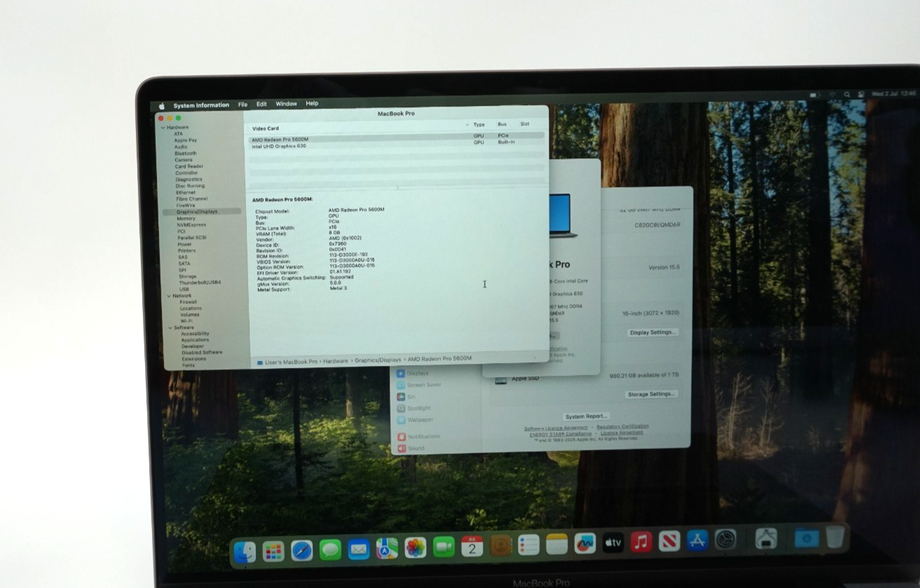
Task: Open Mail from the Dock
Action: click(x=359, y=549)
